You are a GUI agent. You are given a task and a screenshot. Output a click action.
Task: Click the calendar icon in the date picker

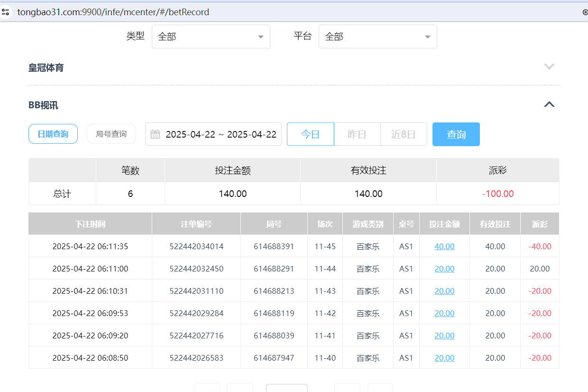pyautogui.click(x=156, y=134)
